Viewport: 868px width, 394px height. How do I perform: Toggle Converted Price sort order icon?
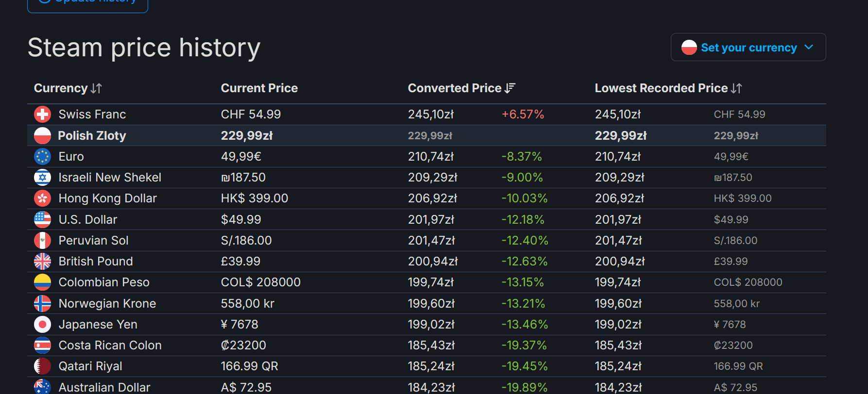pos(510,88)
